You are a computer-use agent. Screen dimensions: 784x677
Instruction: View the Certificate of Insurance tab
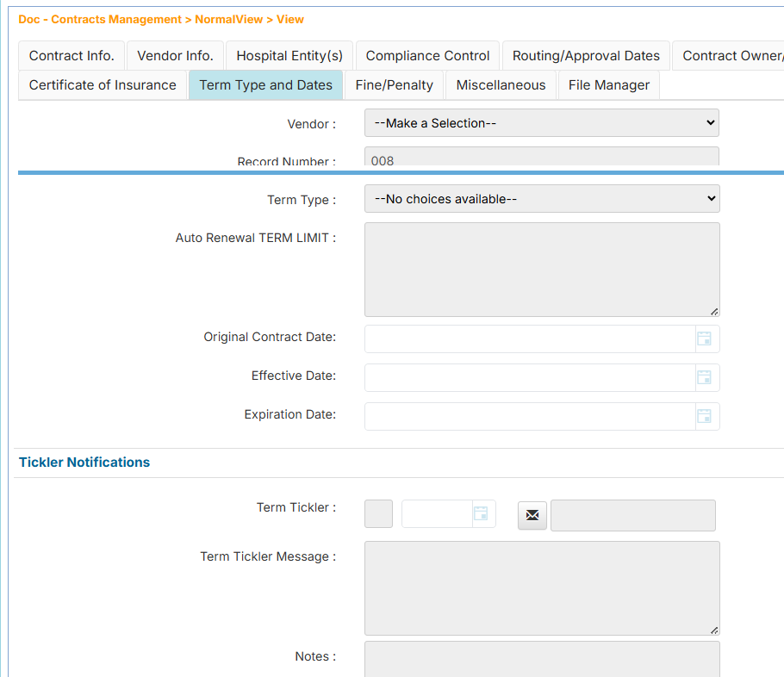[103, 85]
